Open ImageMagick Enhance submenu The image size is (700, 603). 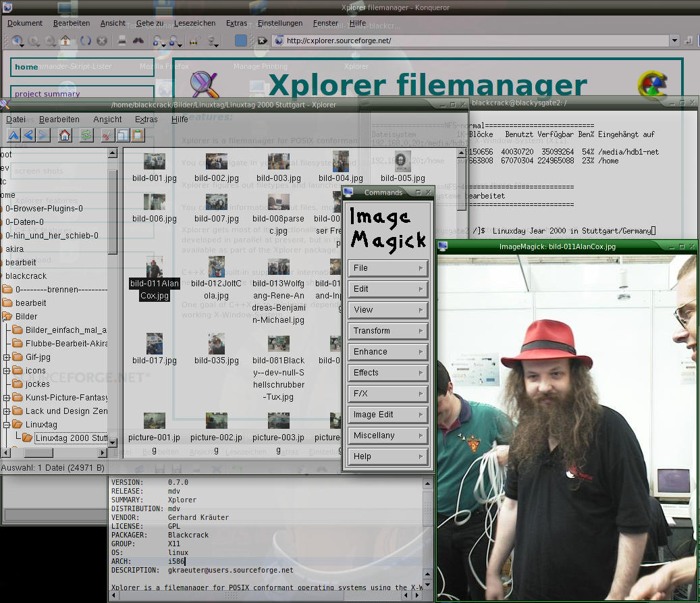[387, 352]
